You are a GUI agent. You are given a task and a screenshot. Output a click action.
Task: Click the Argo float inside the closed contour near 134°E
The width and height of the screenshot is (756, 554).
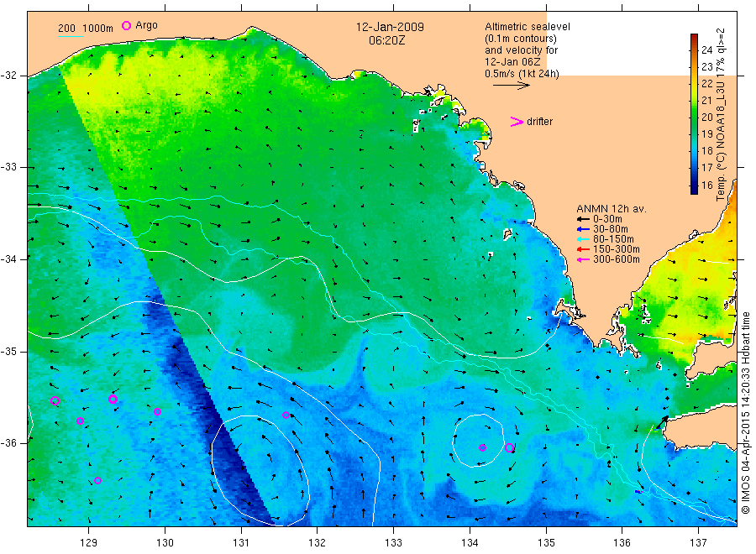[x=482, y=447]
